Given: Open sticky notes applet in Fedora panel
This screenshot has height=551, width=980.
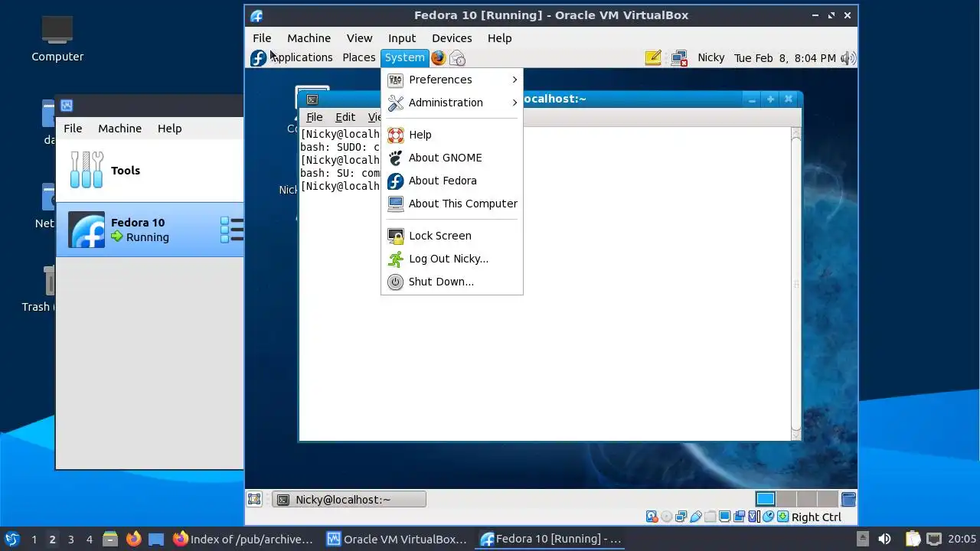Looking at the screenshot, I should click(x=653, y=57).
